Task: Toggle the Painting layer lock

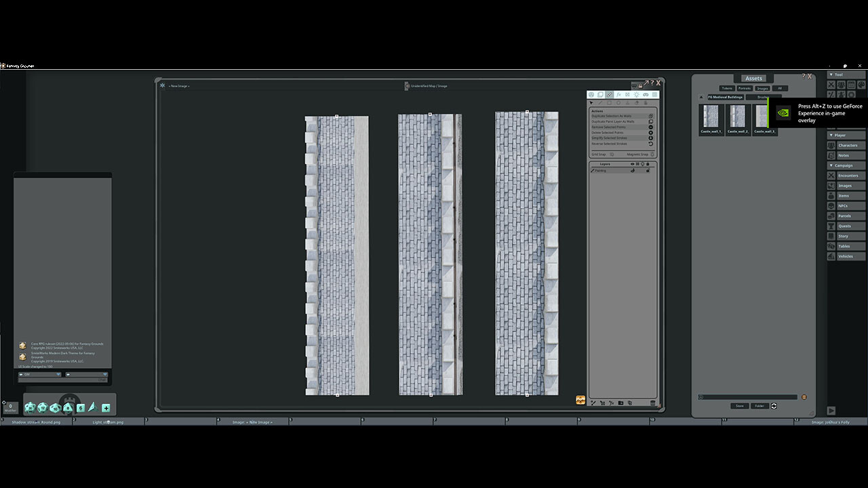Action: 648,170
